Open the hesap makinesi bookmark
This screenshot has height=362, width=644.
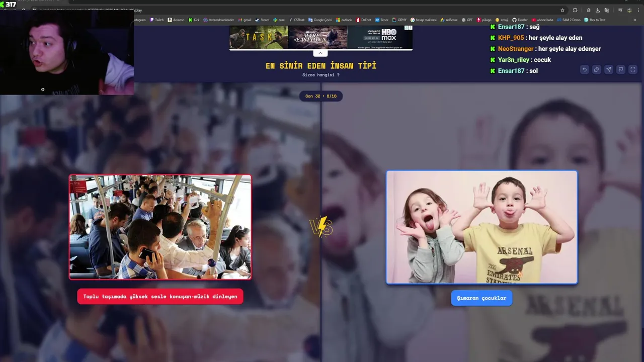(423, 20)
